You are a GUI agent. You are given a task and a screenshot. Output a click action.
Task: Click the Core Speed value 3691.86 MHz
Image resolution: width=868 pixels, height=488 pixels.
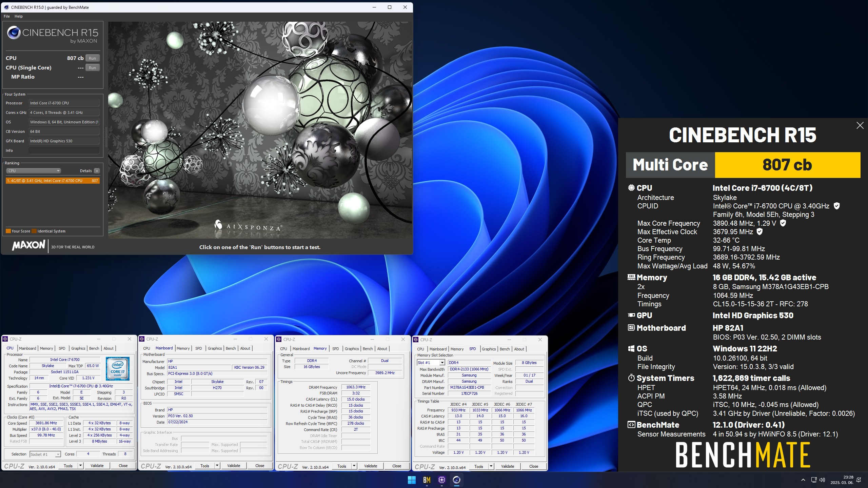tap(46, 423)
